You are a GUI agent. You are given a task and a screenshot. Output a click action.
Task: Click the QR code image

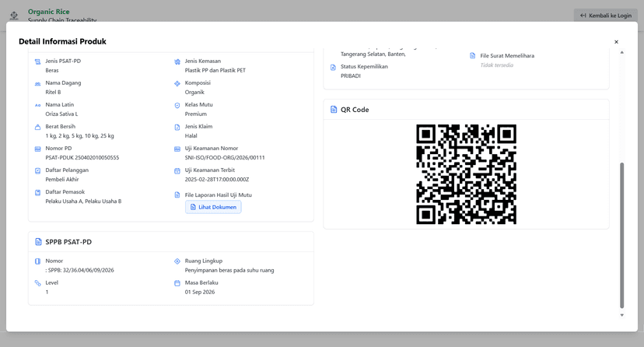click(x=466, y=174)
